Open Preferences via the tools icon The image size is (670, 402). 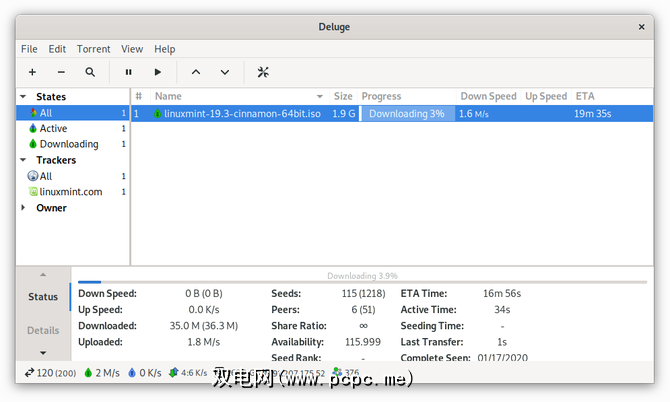(263, 72)
